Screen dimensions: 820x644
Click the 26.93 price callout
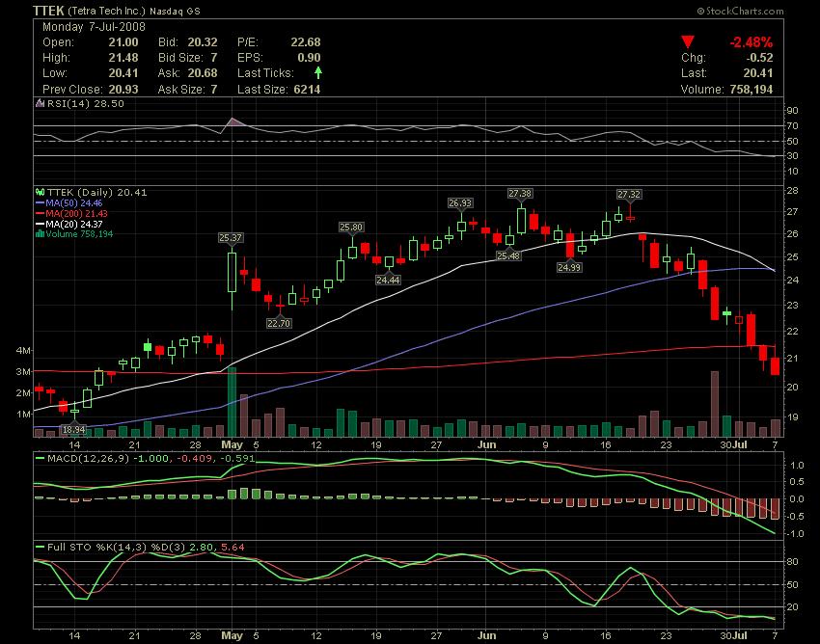click(x=460, y=202)
